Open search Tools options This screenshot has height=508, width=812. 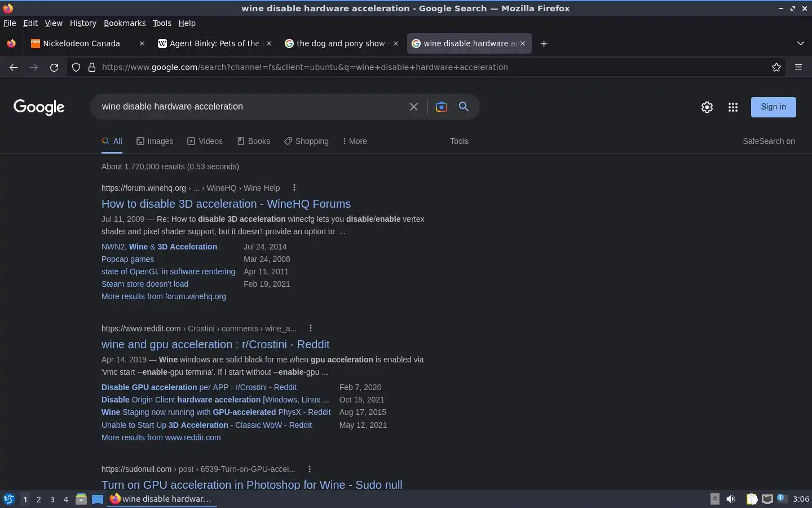pos(459,141)
